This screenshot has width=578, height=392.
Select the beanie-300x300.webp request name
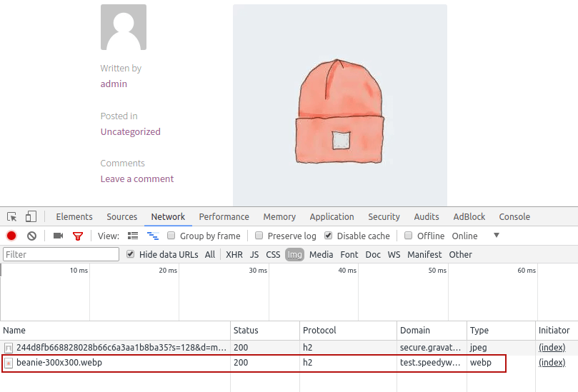tap(59, 363)
